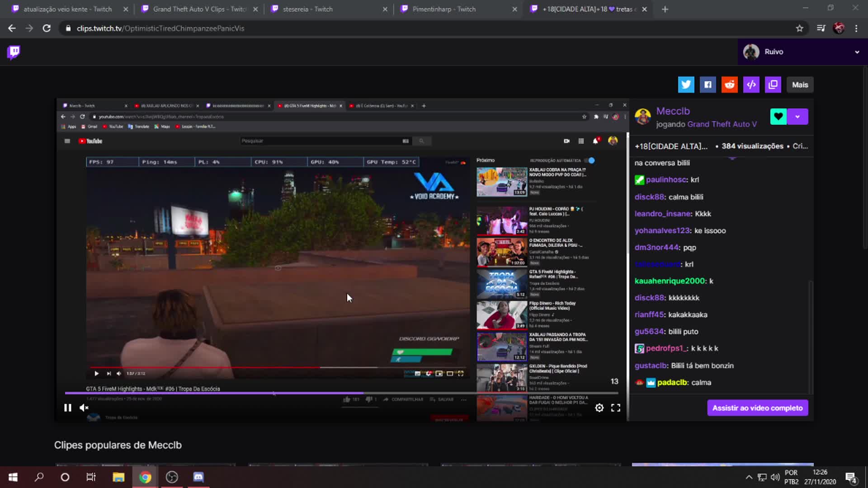Open system volume control
Screen dimensions: 868x488
click(775, 477)
